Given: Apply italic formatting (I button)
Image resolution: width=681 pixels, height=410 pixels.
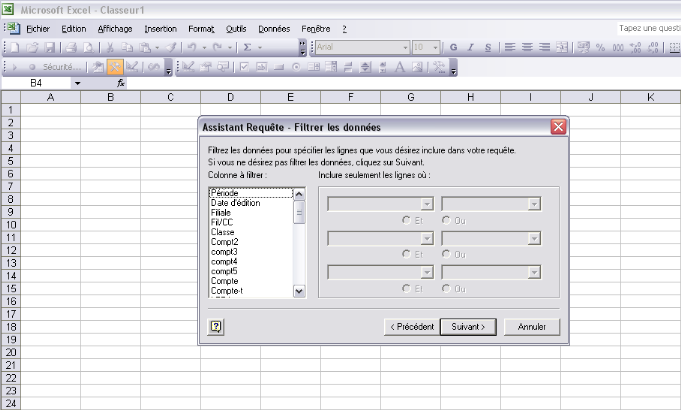Looking at the screenshot, I should point(470,47).
